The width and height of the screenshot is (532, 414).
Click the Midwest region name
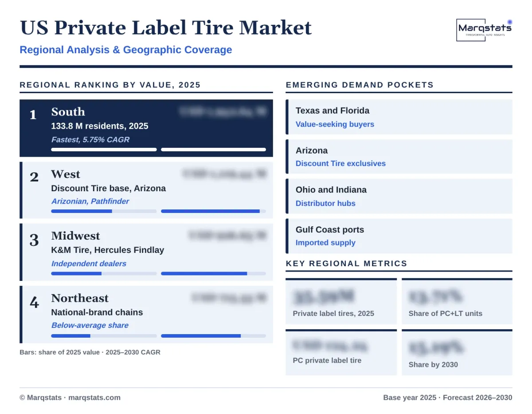[76, 236]
